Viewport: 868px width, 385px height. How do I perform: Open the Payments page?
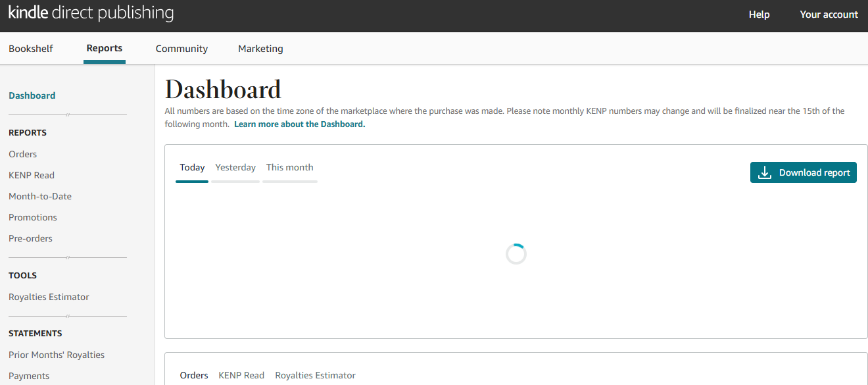(29, 375)
